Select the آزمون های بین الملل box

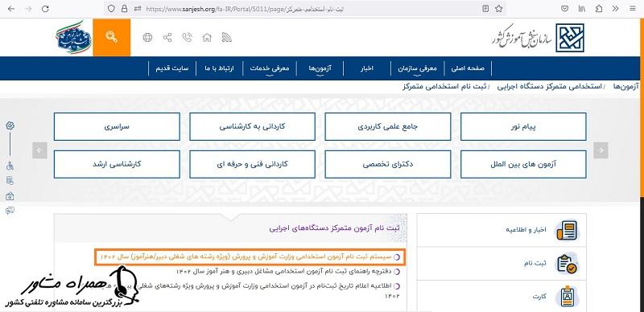click(523, 164)
